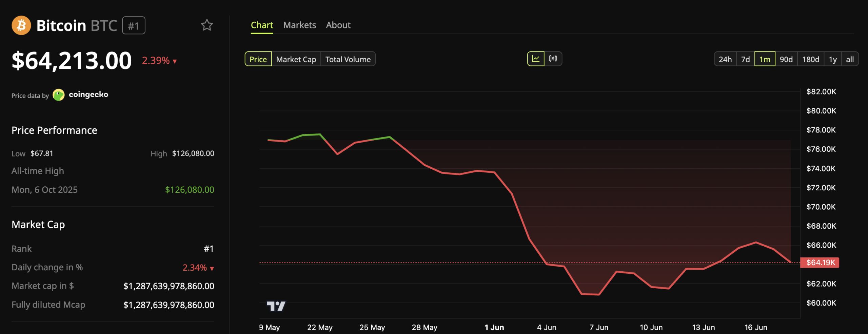This screenshot has width=868, height=334.
Task: Click the Fully diluted Mcap value
Action: [x=169, y=305]
